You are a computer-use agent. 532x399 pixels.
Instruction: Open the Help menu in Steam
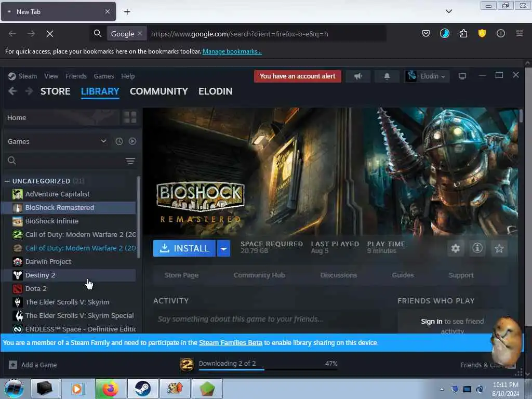point(128,76)
